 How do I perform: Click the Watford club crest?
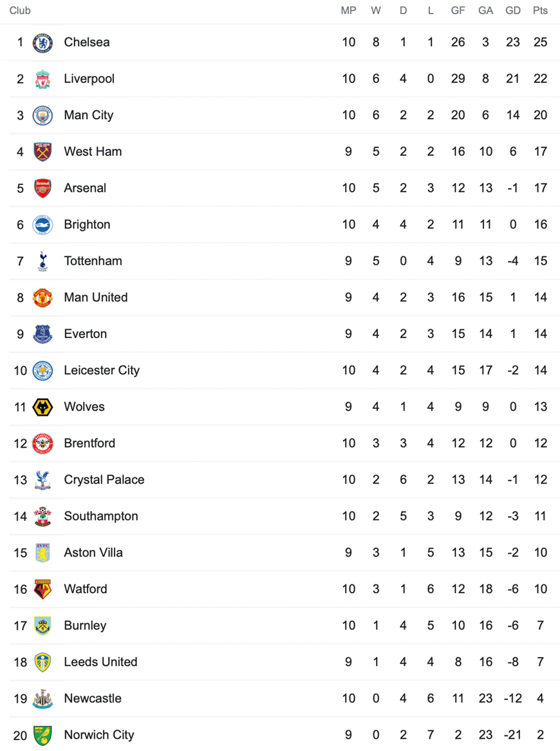click(42, 589)
